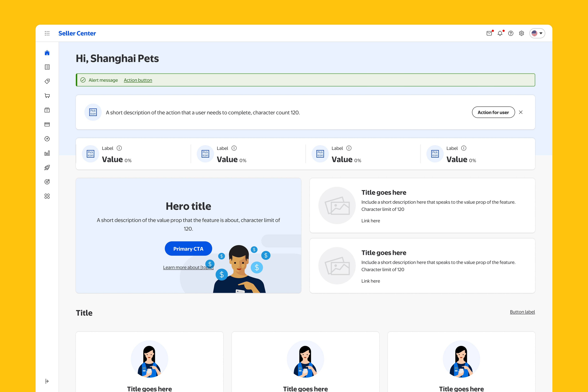588x392 pixels.
Task: Click the Action button alert link
Action: pyautogui.click(x=138, y=80)
